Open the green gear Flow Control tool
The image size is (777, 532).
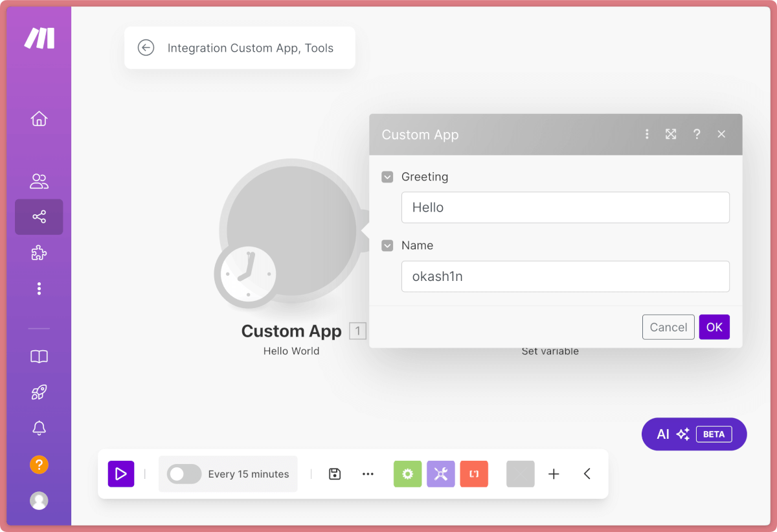[x=407, y=474]
